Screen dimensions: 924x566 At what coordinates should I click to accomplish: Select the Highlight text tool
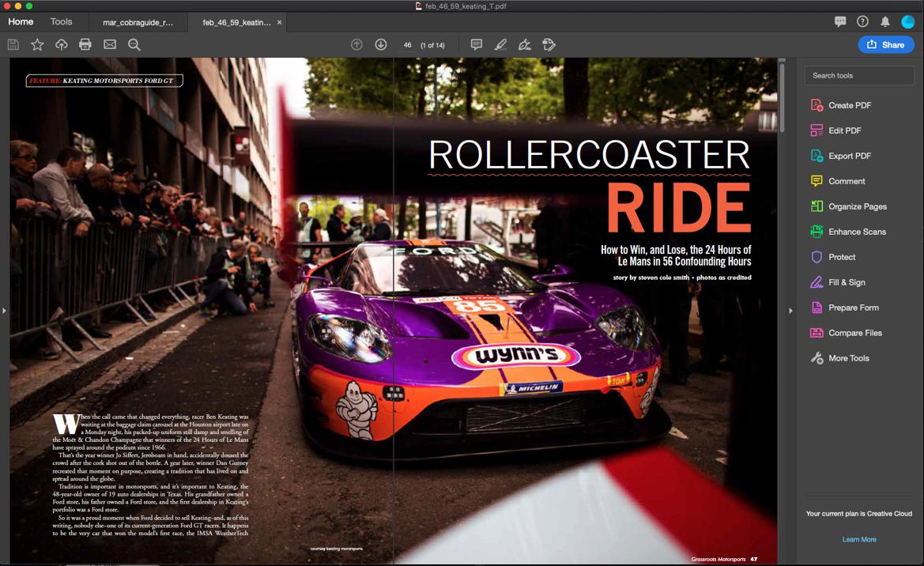(x=500, y=44)
